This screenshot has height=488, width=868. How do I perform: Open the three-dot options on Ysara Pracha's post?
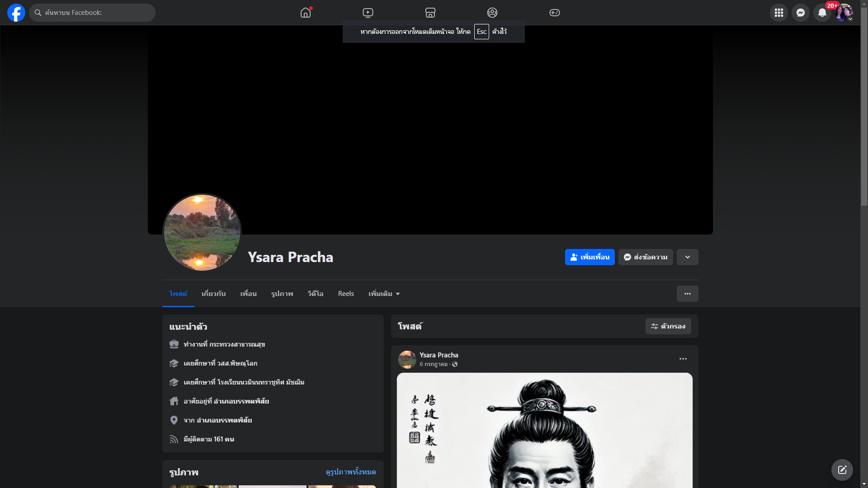(x=683, y=359)
